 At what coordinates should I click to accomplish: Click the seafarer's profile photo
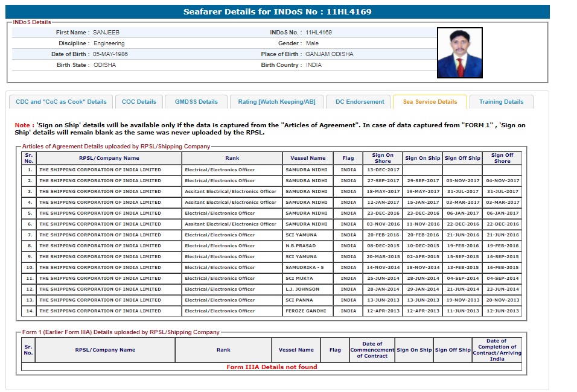459,53
